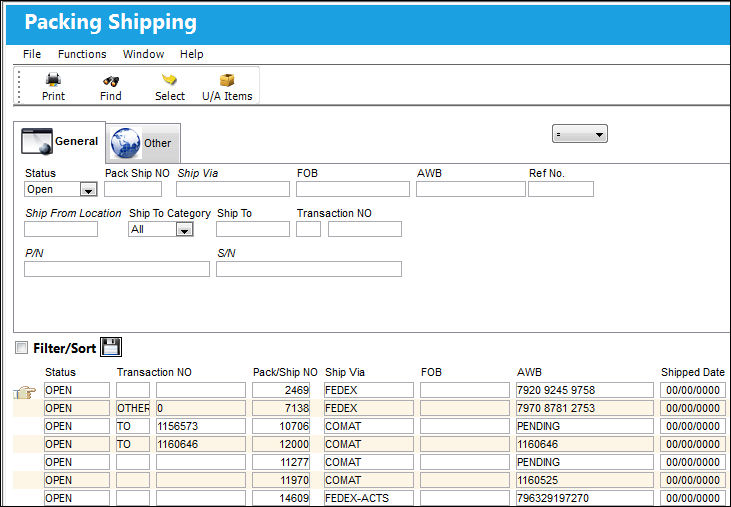Click the save filter floppy disk icon
The image size is (731, 507).
(111, 347)
